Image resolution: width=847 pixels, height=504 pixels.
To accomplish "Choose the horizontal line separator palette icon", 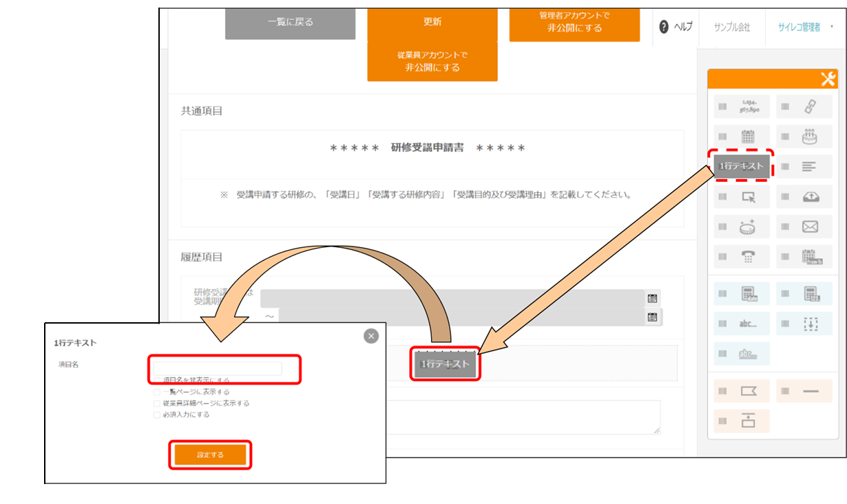I will click(811, 391).
